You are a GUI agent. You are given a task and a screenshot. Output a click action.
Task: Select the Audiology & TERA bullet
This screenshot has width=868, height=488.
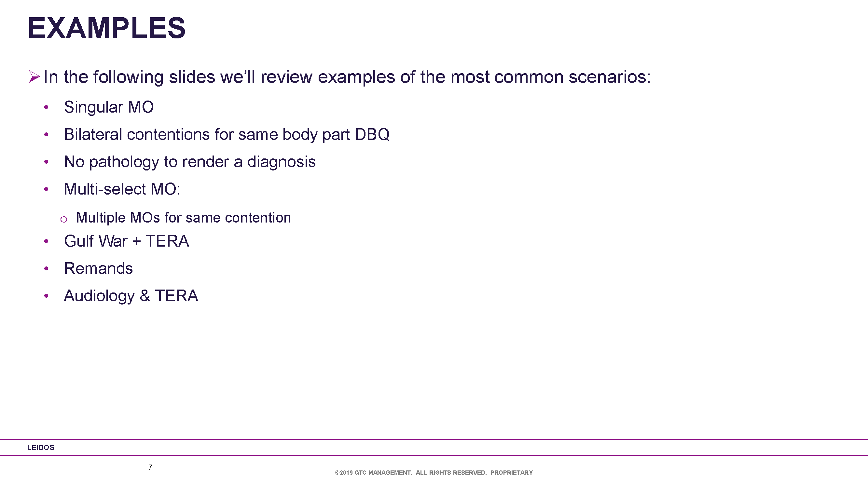click(x=131, y=296)
